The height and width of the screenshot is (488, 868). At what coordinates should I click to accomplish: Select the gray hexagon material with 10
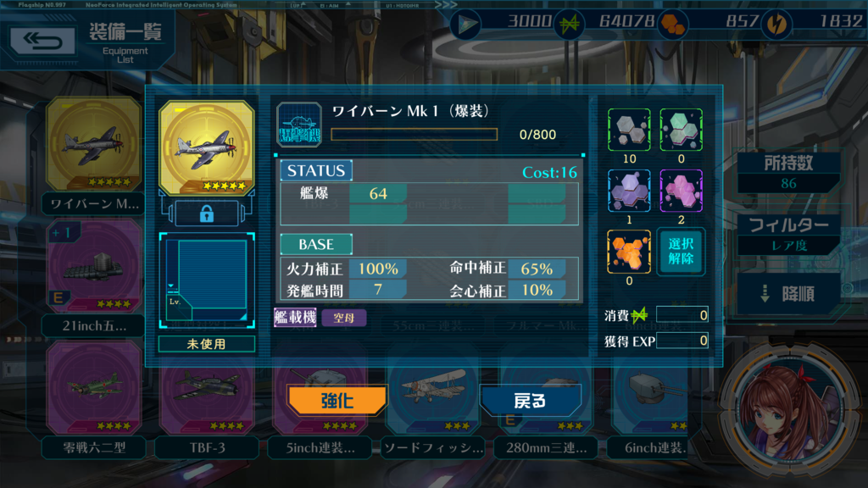point(629,130)
